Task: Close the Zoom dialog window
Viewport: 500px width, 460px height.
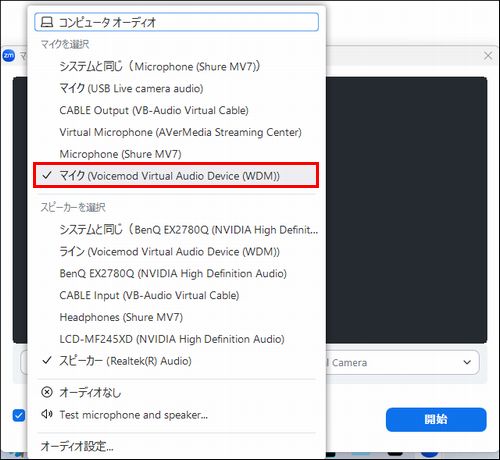Action: click(x=488, y=56)
